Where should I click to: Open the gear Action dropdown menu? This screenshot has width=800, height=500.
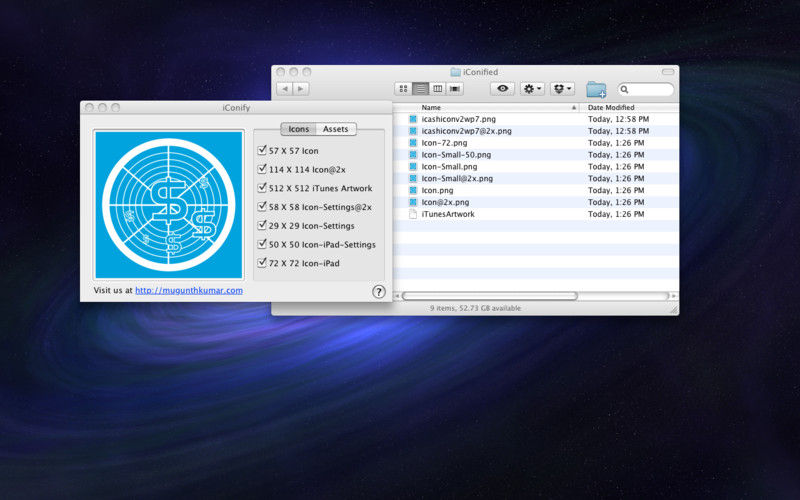[x=532, y=89]
